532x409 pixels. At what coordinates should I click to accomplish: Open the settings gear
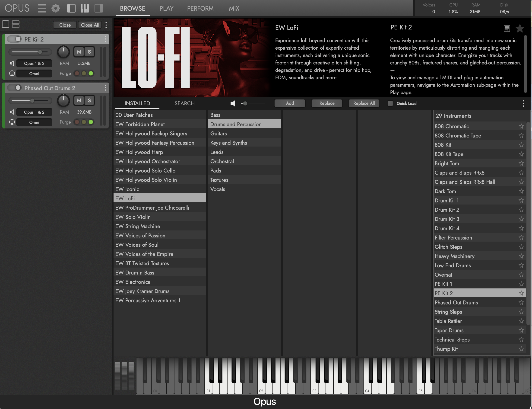point(55,8)
